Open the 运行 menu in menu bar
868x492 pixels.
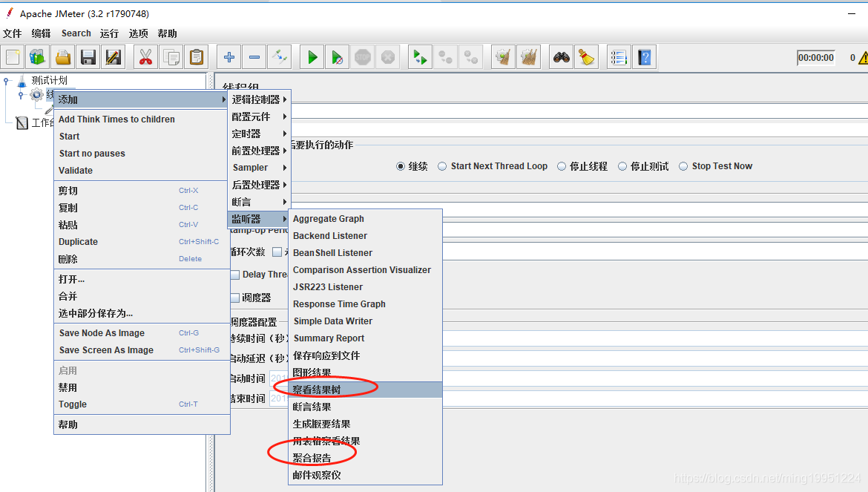[109, 33]
